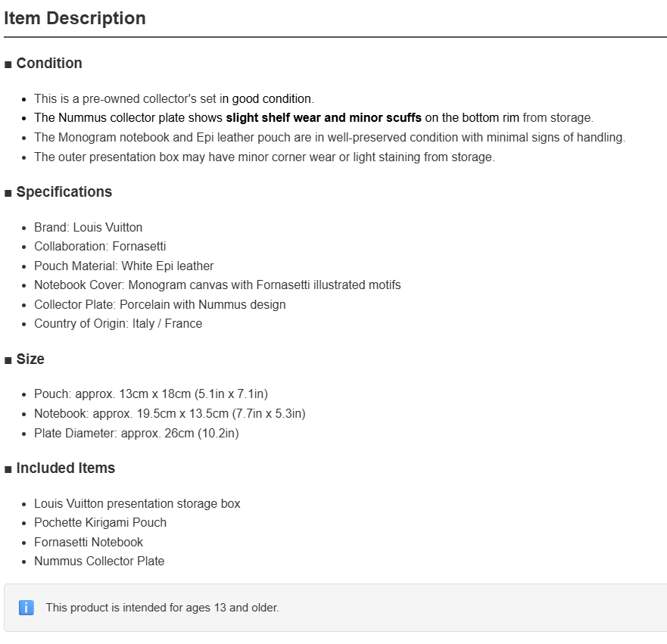The height and width of the screenshot is (644, 667).
Task: Click Pochette Kirigami Pouch list item
Action: point(101,522)
